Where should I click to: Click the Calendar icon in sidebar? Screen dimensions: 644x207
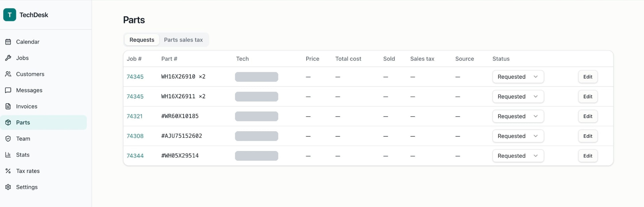8,42
